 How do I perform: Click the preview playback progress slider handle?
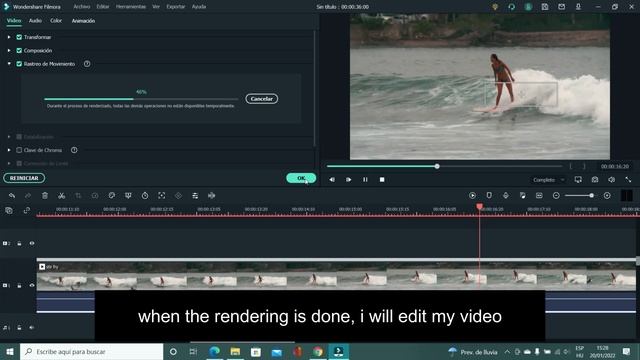(437, 167)
